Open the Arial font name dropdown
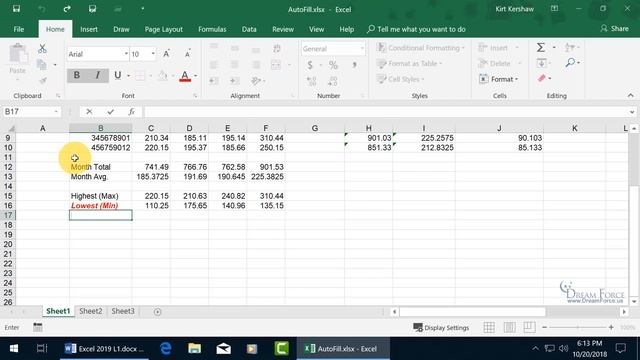 click(126, 54)
